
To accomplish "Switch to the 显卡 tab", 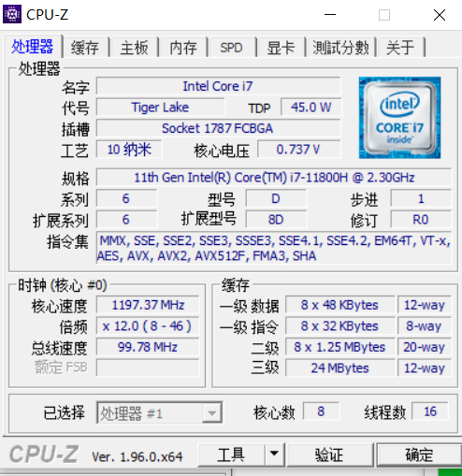I will [x=281, y=48].
